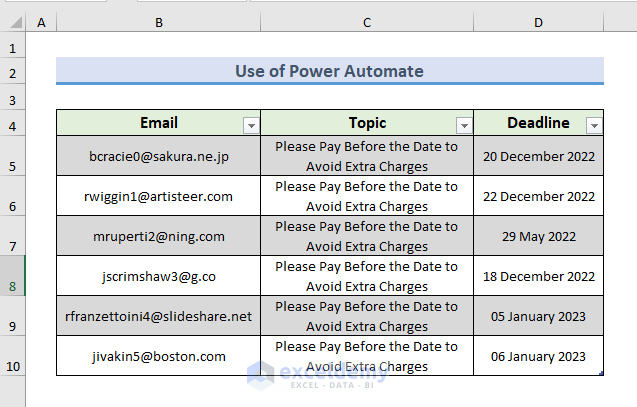
Task: Select the 18 December 2022 deadline cell
Action: coord(538,276)
